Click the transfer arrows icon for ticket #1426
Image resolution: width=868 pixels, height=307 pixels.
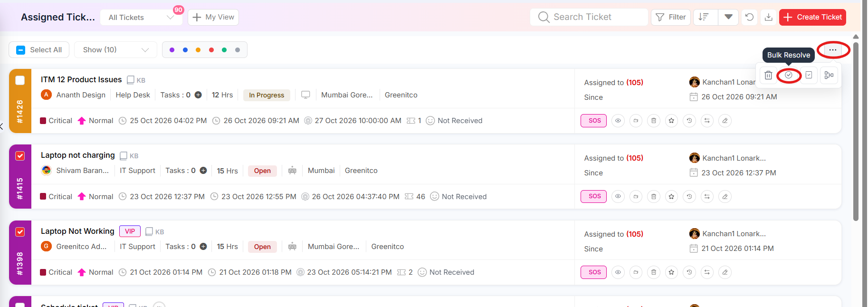click(707, 121)
